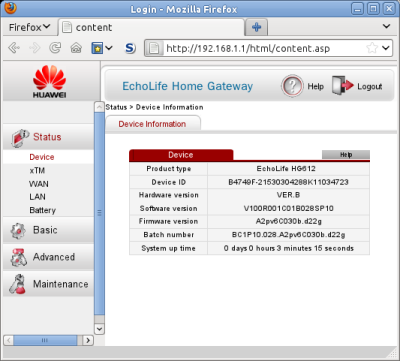
Task: Click the bookmarks star toolbar icon
Action: pyautogui.click(x=97, y=48)
